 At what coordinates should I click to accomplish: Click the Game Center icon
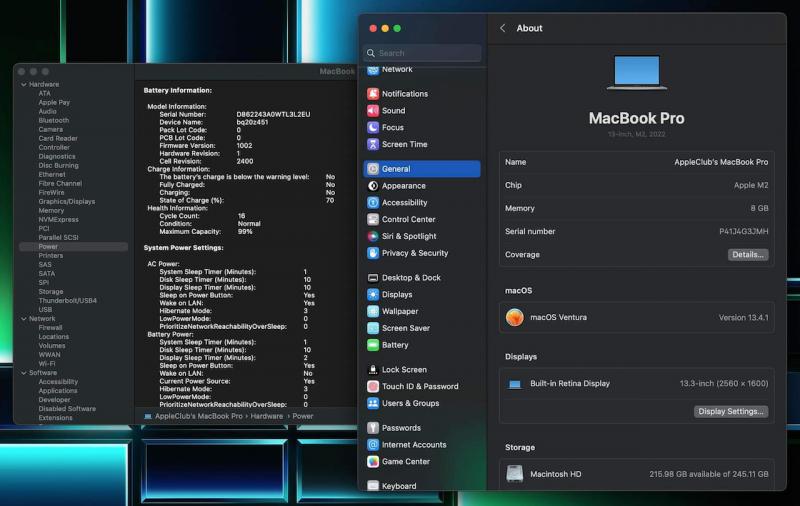[373, 461]
